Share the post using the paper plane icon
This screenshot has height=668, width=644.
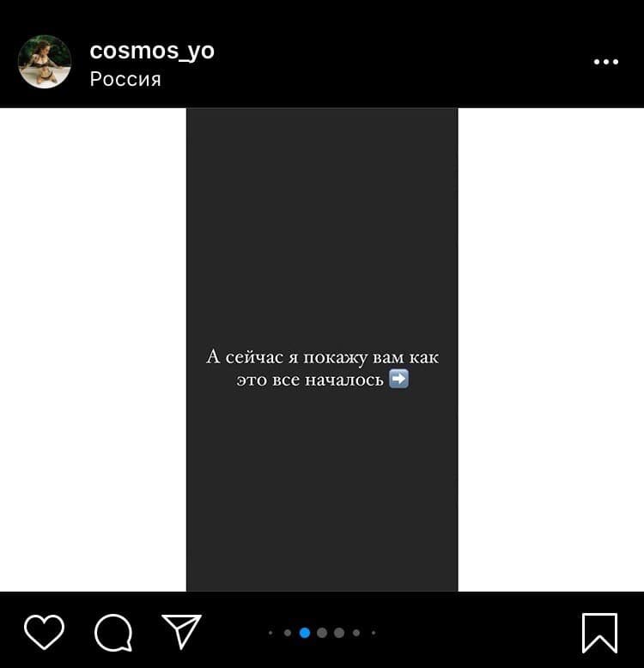click(x=182, y=631)
